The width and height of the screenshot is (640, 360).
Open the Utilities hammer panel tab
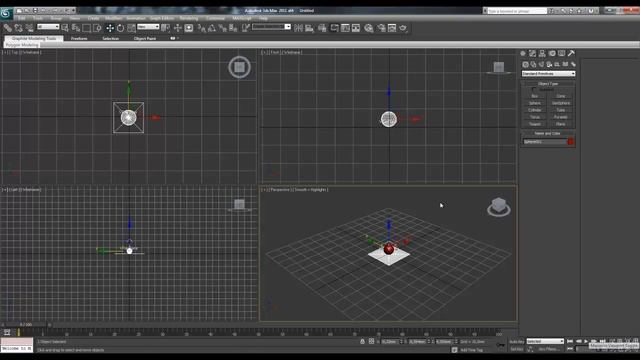pos(571,53)
